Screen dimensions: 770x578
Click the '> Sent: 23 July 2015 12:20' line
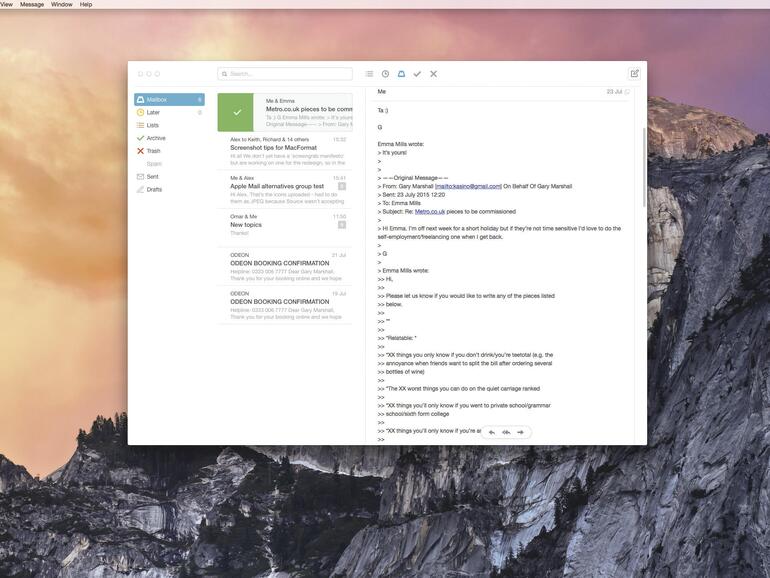[x=411, y=195]
